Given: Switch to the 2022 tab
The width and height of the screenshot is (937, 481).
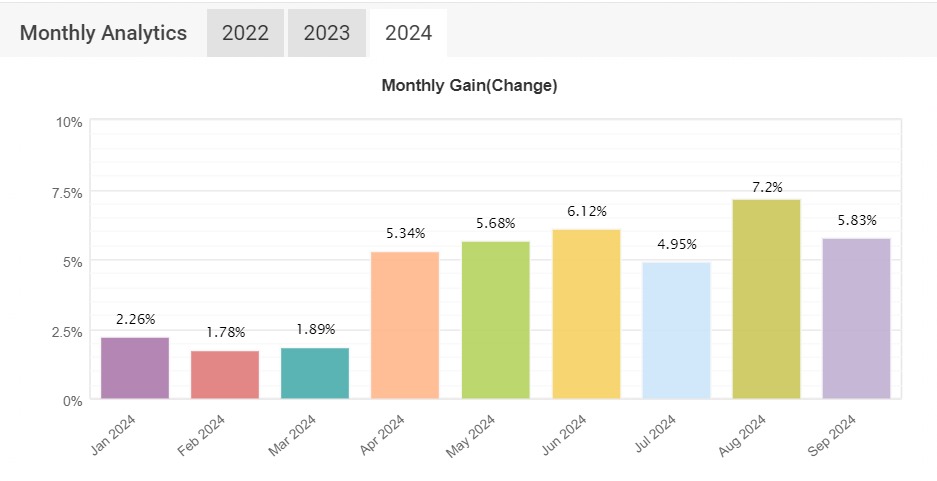Looking at the screenshot, I should (245, 33).
